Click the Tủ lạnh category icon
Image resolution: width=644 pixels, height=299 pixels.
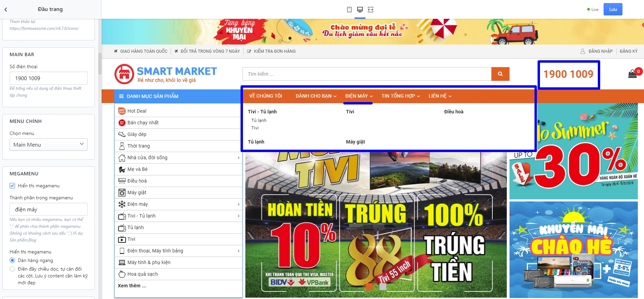click(x=122, y=227)
